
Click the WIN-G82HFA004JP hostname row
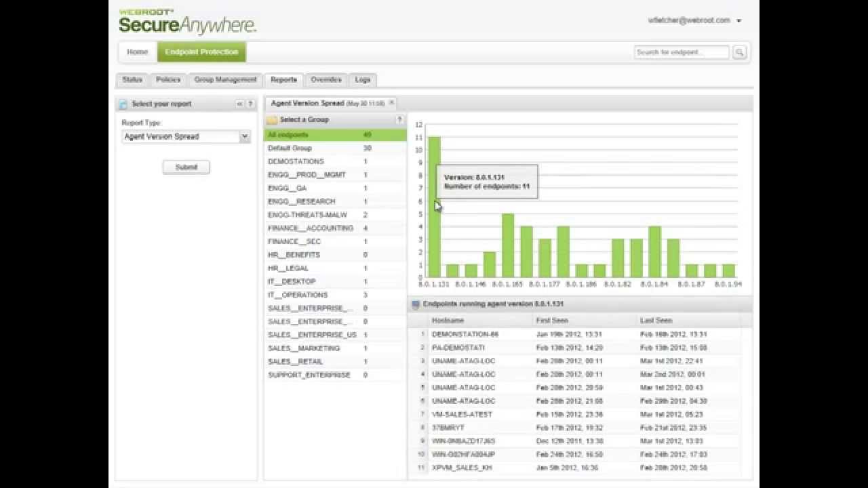[x=580, y=454]
